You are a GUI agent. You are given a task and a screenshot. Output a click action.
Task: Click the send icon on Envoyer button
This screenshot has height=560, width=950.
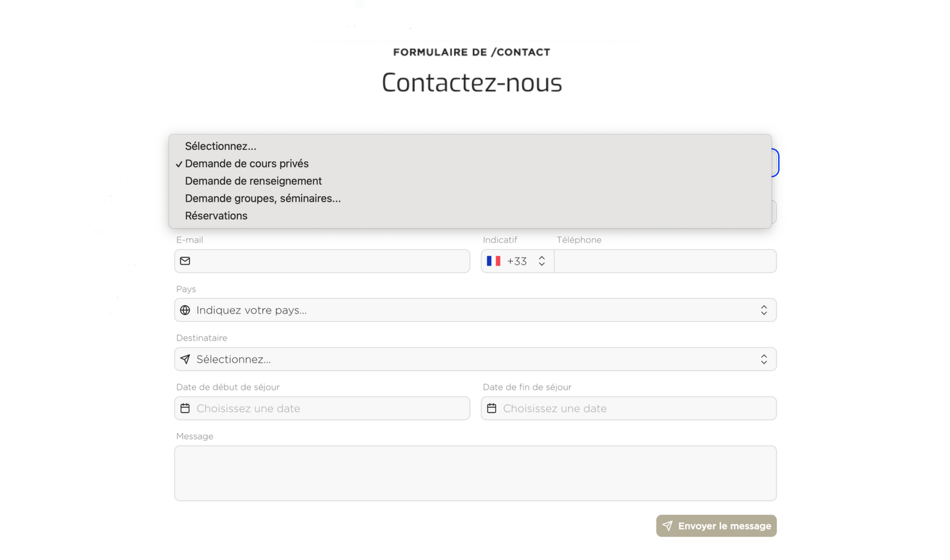667,526
